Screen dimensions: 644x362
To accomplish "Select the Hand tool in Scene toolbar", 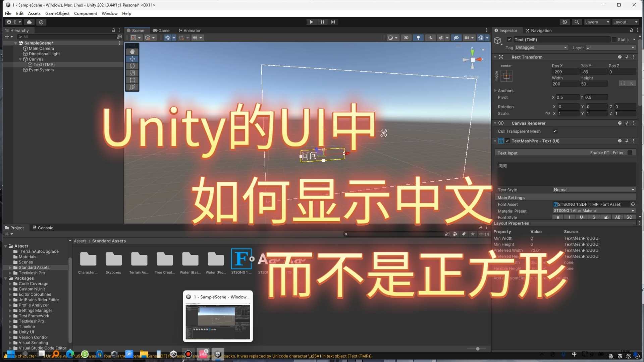I will [x=132, y=52].
